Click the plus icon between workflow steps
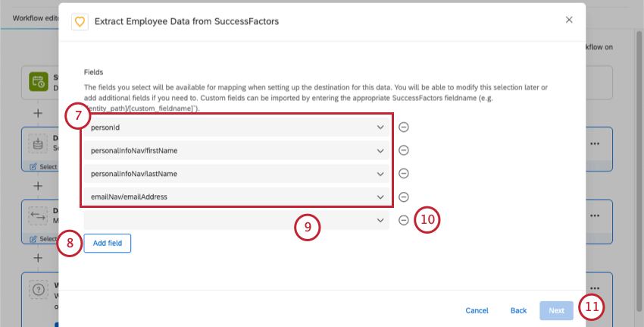644x327 pixels. point(37,113)
